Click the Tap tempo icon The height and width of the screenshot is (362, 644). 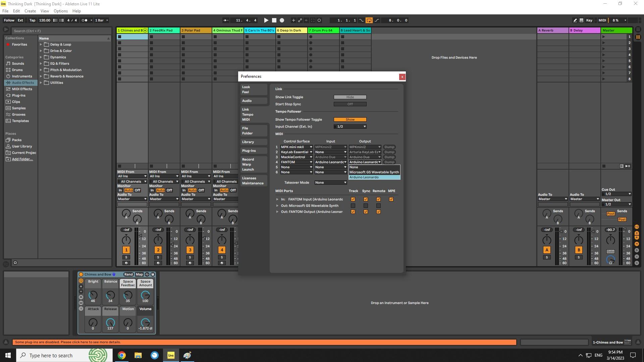point(32,20)
